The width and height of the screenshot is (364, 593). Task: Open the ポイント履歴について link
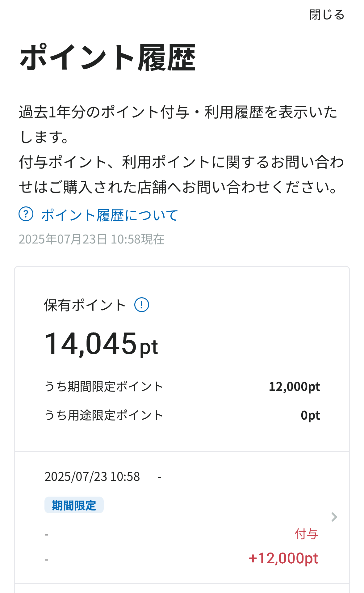[110, 215]
